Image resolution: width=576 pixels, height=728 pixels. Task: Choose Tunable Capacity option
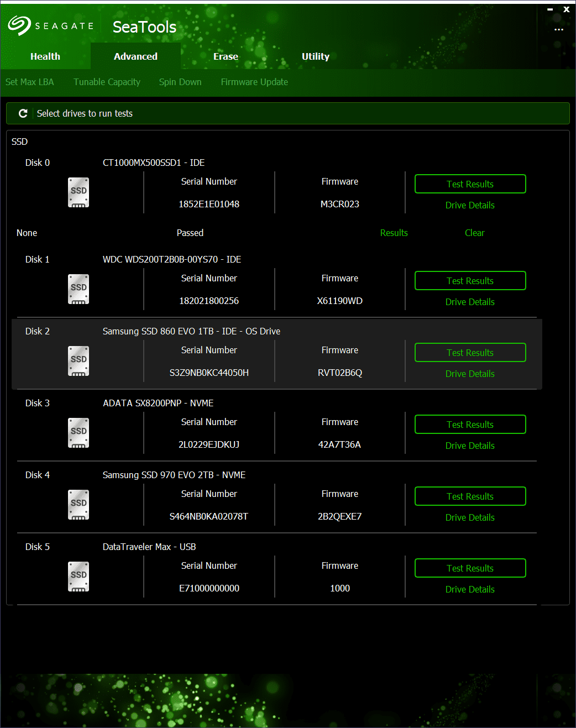click(x=107, y=82)
